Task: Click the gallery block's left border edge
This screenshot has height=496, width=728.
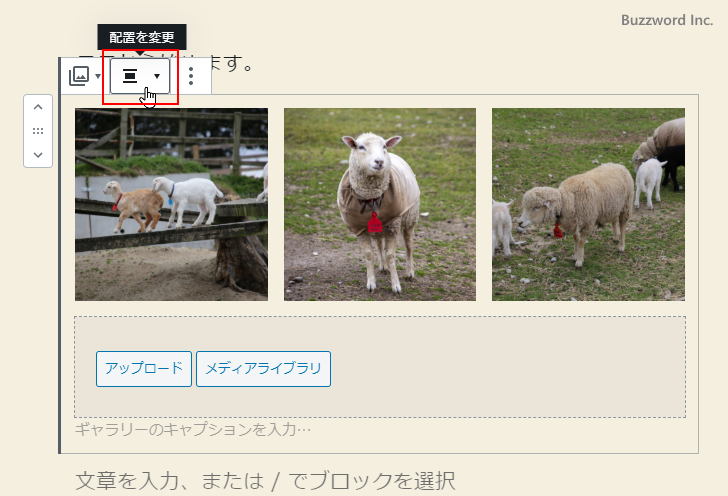Action: (59, 255)
